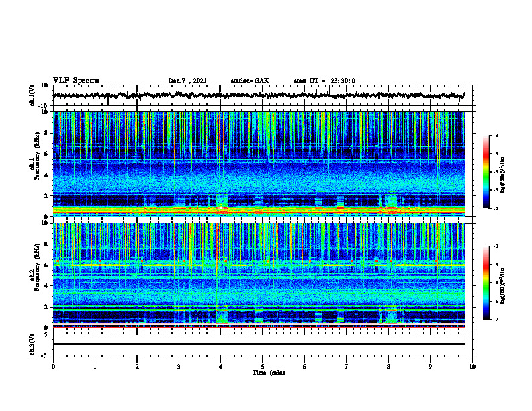Select the "start UT = 23:30:0" text
The width and height of the screenshot is (532, 411).
coord(324,81)
